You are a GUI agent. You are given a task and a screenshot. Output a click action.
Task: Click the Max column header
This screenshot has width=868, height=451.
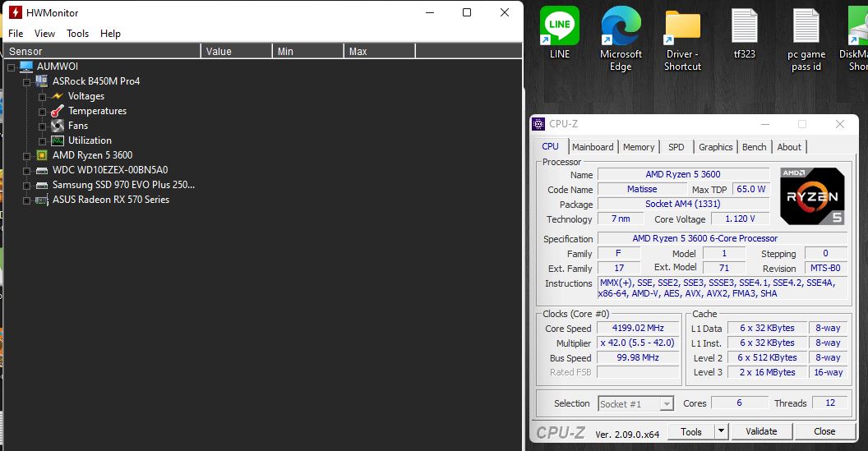pyautogui.click(x=379, y=51)
